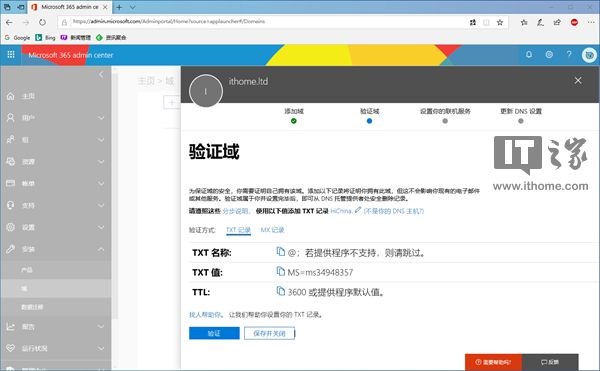600x371 pixels.
Task: Expand the 支持 sidebar section chevron
Action: pyautogui.click(x=101, y=205)
